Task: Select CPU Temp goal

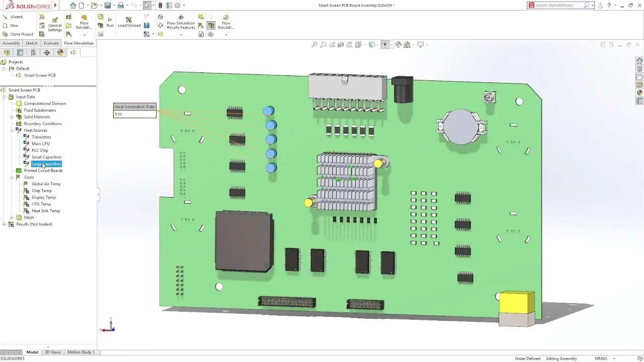Action: (41, 204)
